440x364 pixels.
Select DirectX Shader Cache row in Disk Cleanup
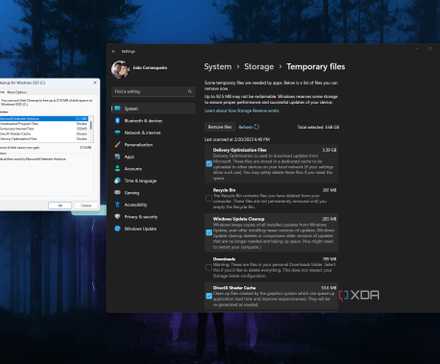44,134
